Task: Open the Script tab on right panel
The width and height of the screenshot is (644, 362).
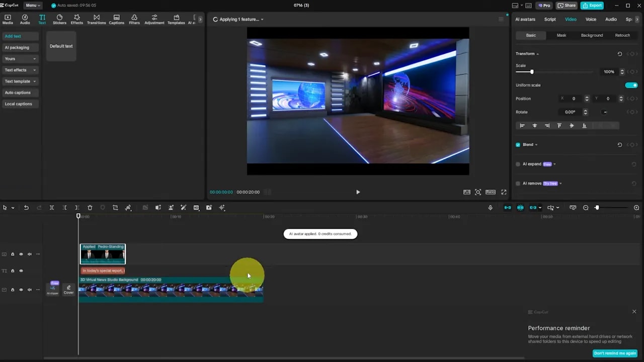Action: point(550,19)
